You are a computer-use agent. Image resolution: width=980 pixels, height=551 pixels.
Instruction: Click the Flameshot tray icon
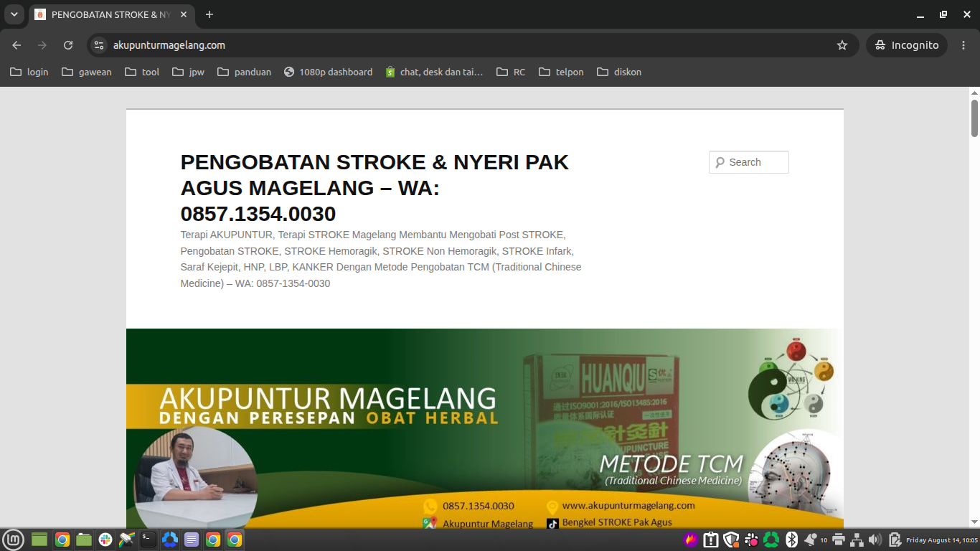(691, 540)
